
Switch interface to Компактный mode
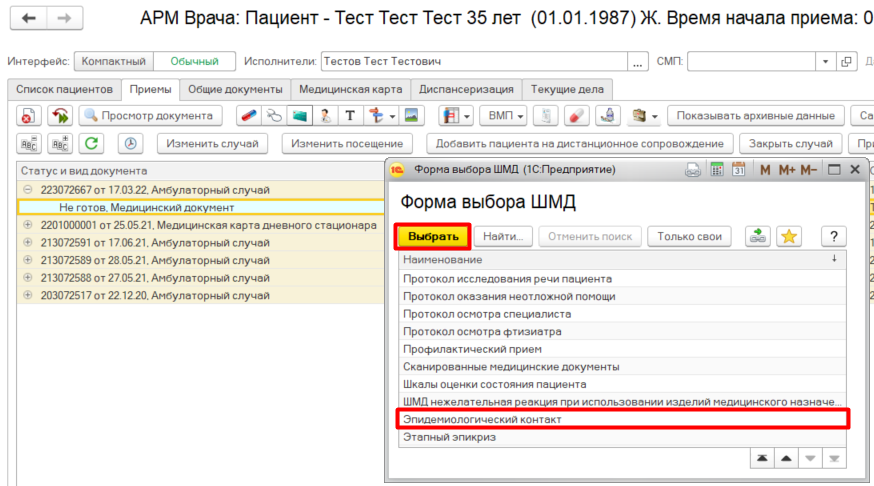pos(113,62)
